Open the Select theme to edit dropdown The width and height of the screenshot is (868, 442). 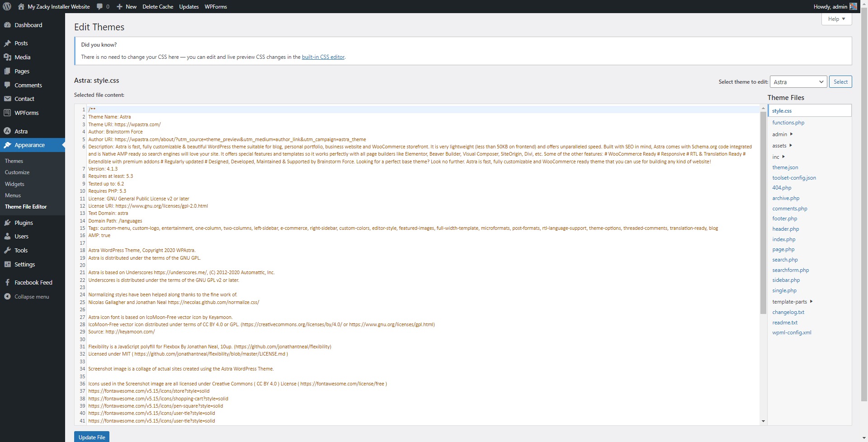[798, 82]
